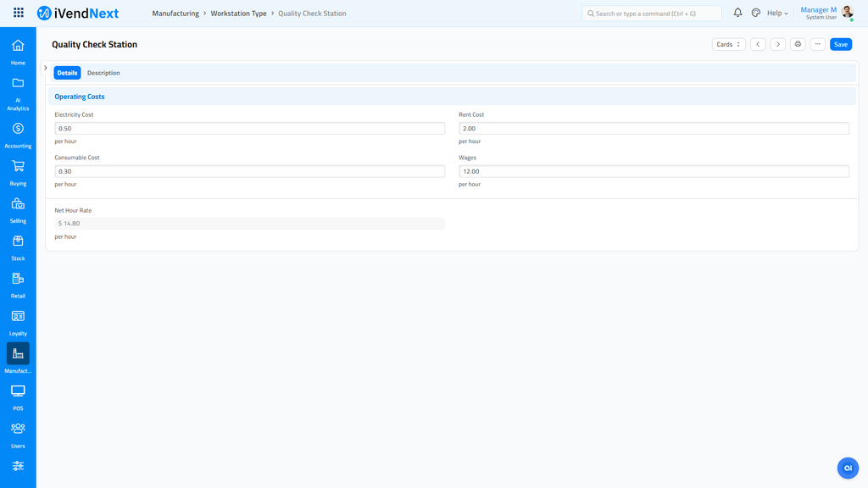Open the apps grid launcher

19,13
